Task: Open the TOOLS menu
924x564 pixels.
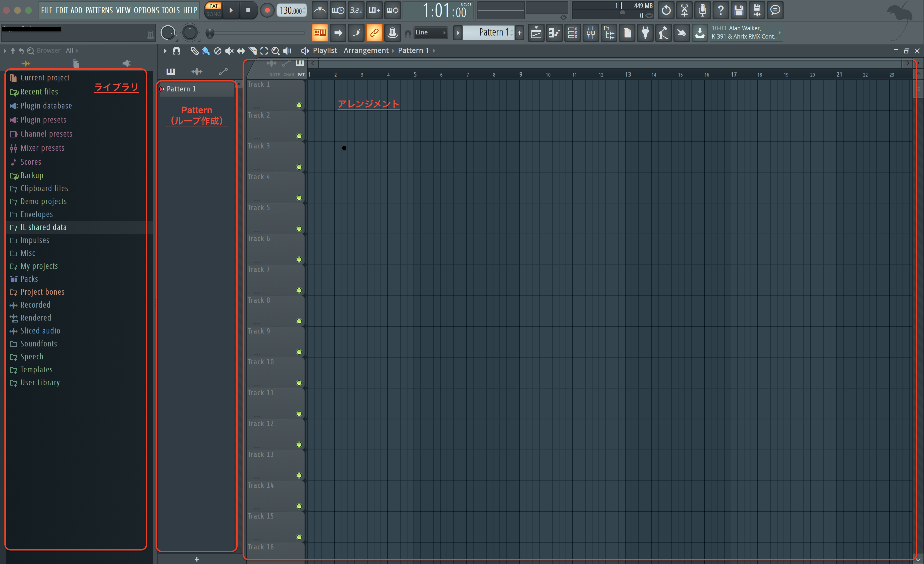Action: coord(171,10)
